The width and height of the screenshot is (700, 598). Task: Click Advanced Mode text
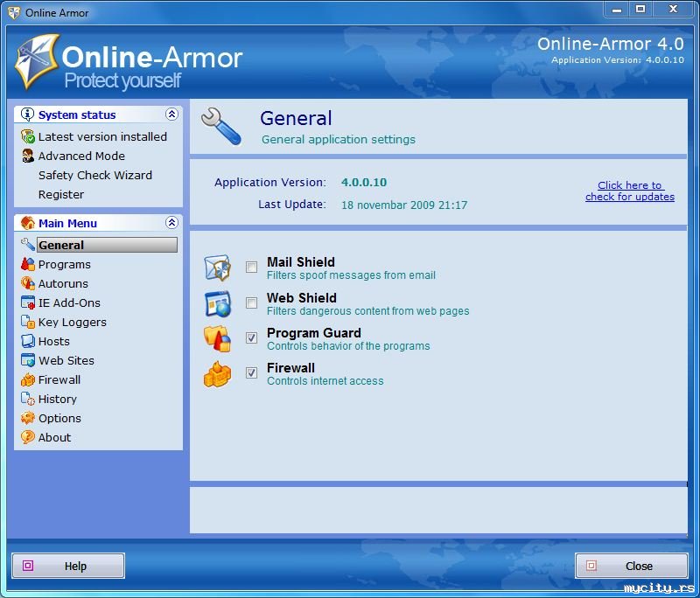coord(81,156)
